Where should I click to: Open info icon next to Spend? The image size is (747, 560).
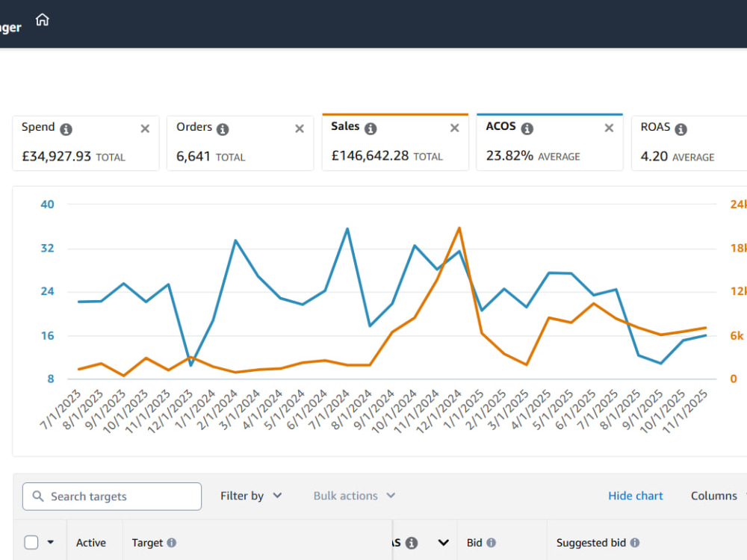tap(66, 129)
